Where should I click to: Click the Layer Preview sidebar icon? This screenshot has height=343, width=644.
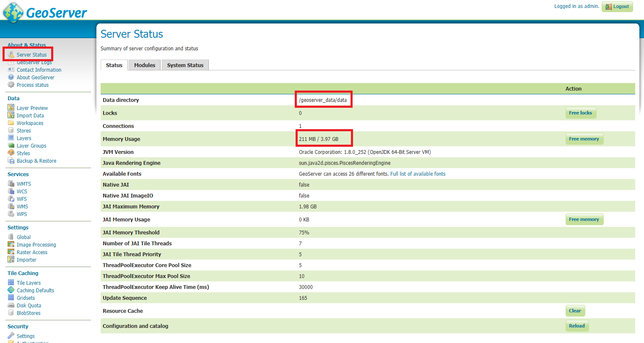[11, 108]
